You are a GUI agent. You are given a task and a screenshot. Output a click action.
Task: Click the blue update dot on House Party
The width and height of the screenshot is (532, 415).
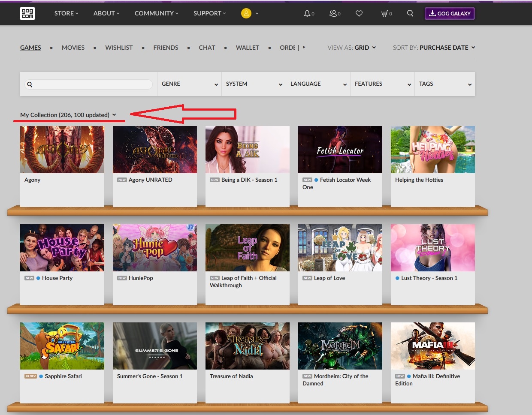(38, 278)
